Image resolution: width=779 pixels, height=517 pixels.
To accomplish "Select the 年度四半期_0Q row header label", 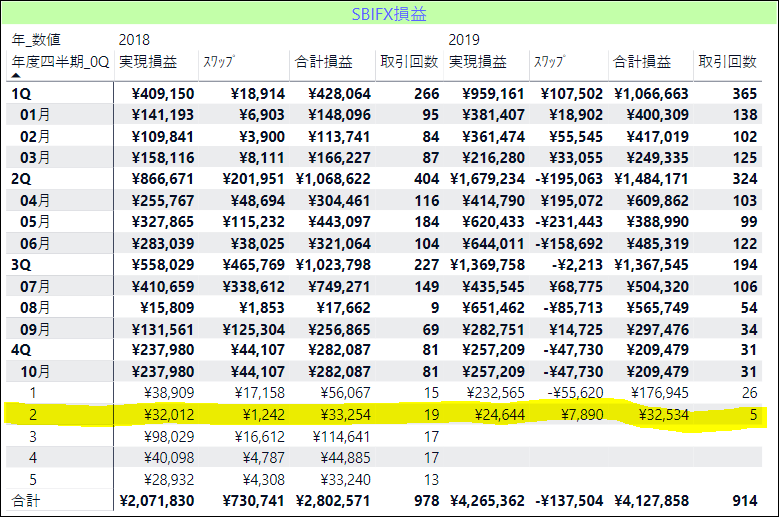I will pos(60,62).
